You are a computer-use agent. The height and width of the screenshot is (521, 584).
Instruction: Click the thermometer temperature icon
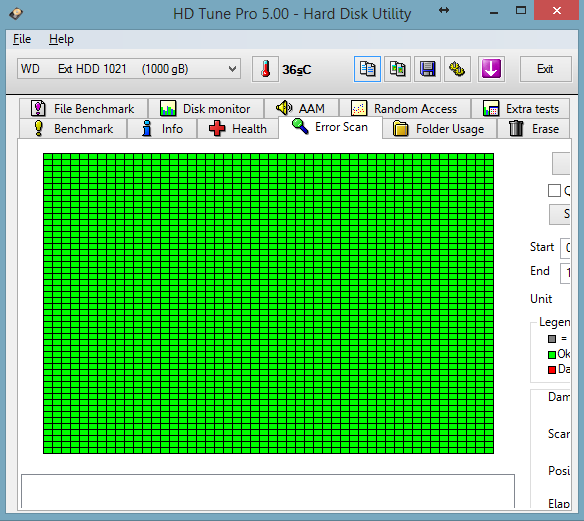265,69
